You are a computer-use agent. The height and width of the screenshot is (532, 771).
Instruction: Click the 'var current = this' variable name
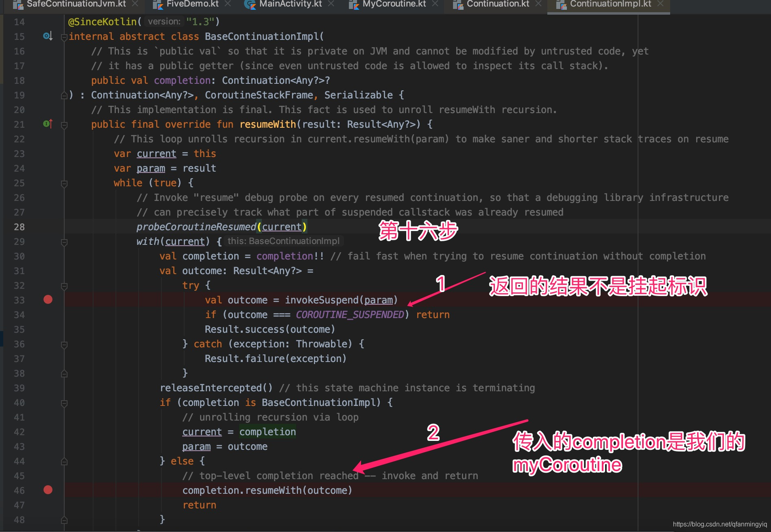tap(156, 154)
